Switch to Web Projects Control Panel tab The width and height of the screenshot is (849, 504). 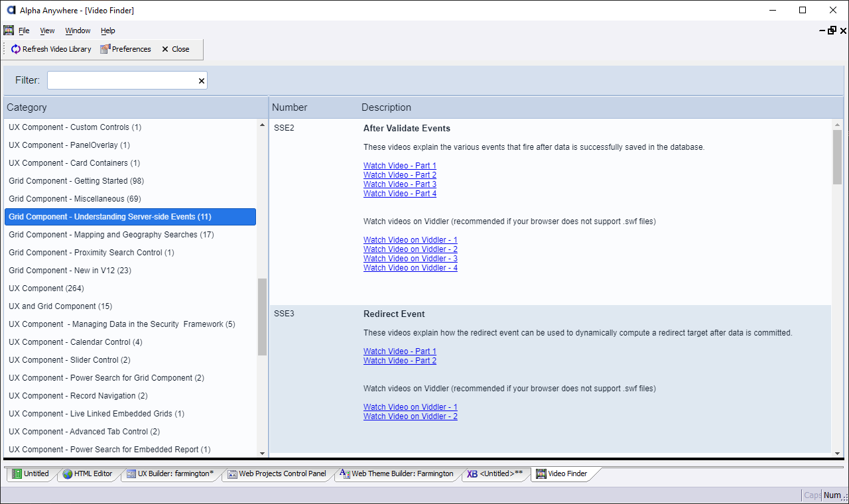[277, 474]
